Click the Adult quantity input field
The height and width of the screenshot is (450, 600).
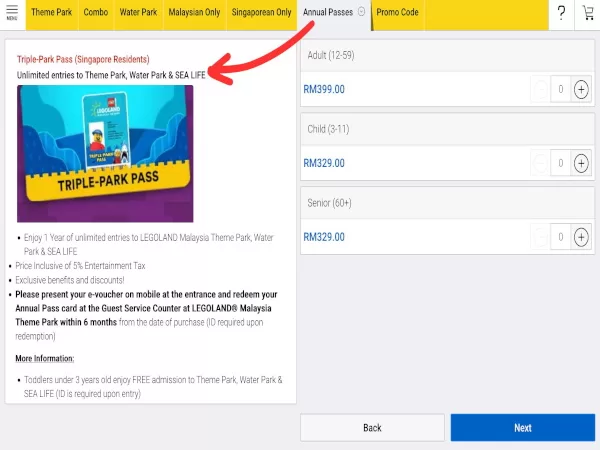561,89
